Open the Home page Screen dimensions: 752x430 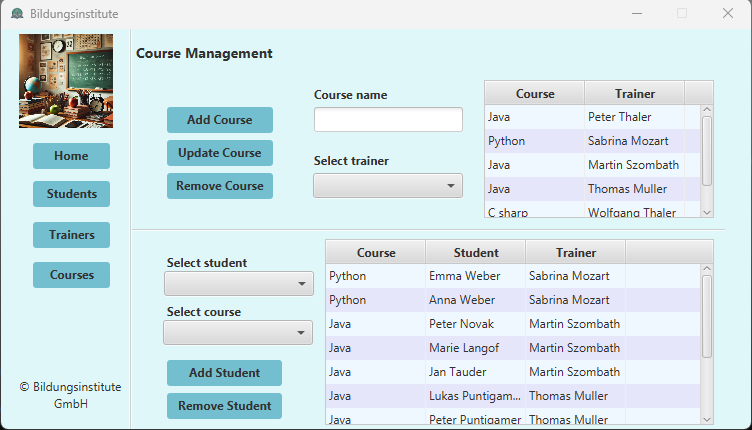tap(71, 156)
